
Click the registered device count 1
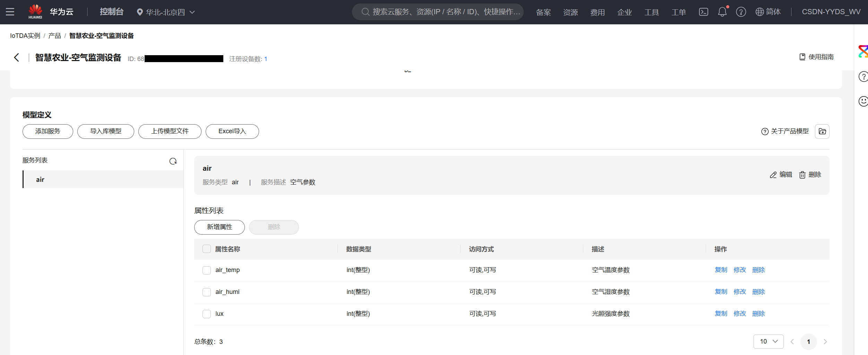point(266,59)
